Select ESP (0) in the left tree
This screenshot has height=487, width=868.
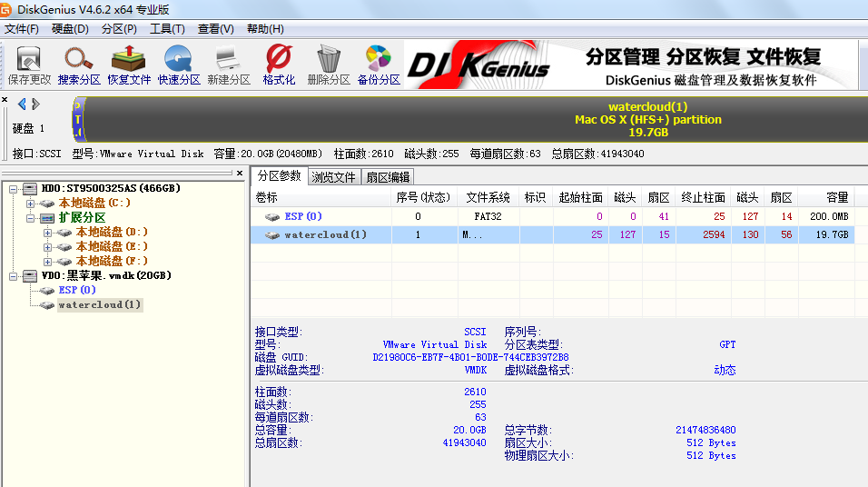tap(77, 290)
